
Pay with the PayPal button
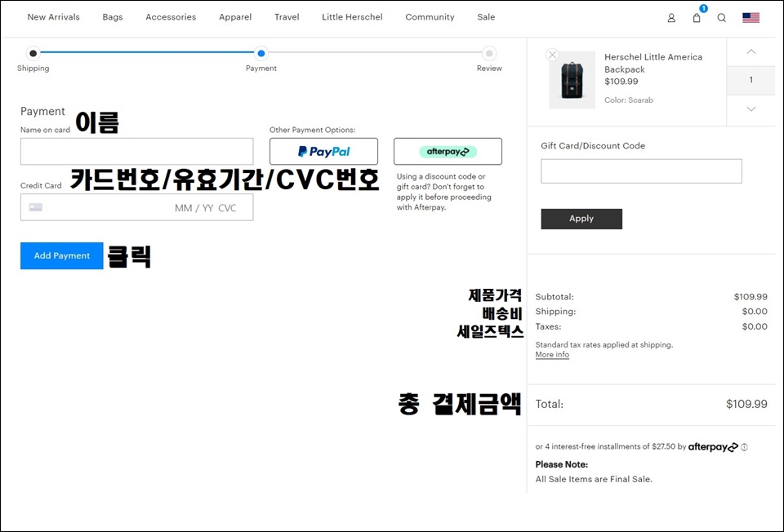click(323, 151)
